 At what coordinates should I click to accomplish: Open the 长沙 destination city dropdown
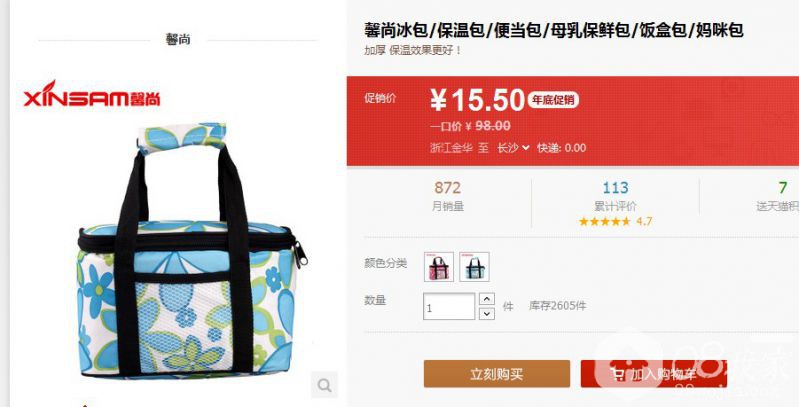[514, 148]
